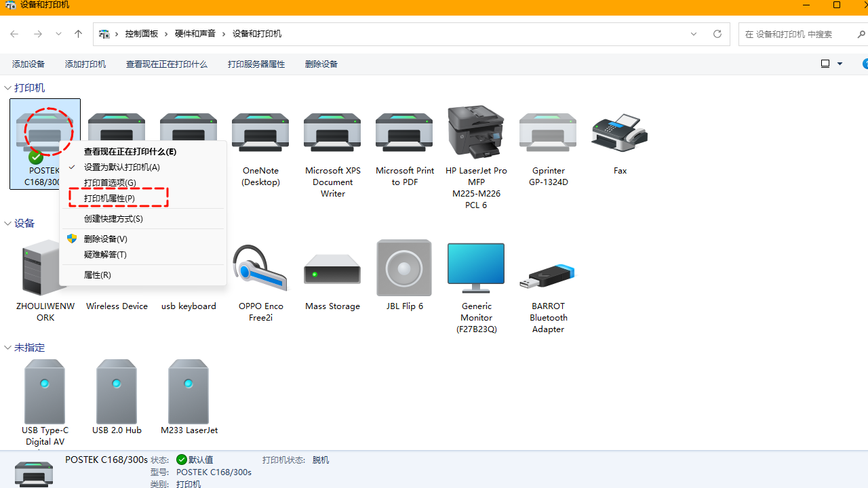Click 添加设备 in the toolbar

[28, 64]
